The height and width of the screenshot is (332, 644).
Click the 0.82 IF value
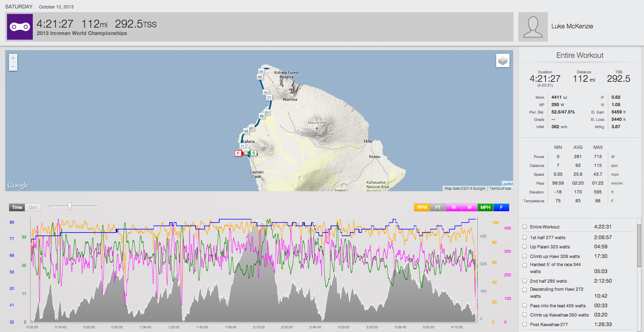click(x=616, y=97)
